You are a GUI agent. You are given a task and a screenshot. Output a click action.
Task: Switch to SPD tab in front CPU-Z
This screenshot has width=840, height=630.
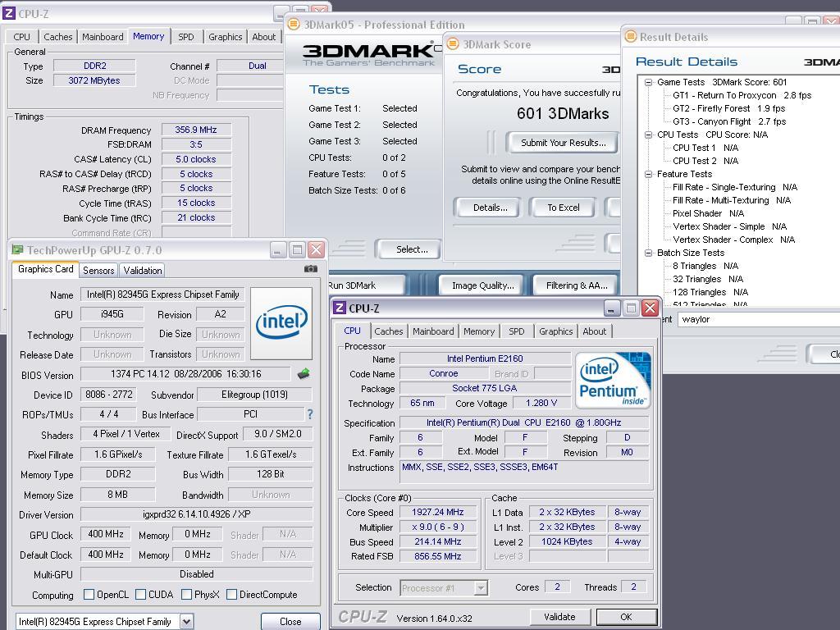tap(517, 331)
